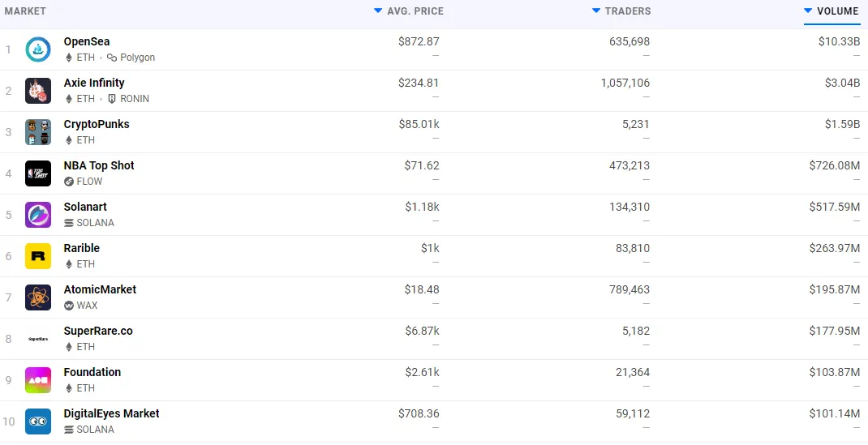This screenshot has height=445, width=868.
Task: Click Solanart's 134,310 traders value
Action: coord(629,207)
